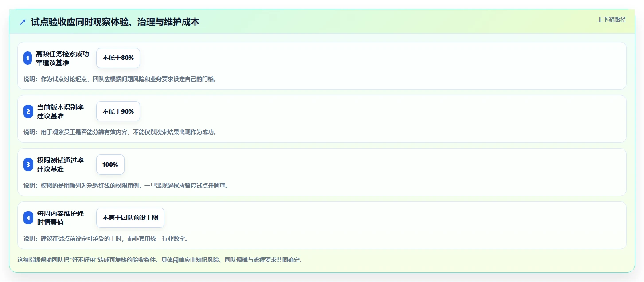The image size is (644, 282).
Task: Click the heading 试点验收应同时观察体验、治理与维护成本
Action: (115, 22)
